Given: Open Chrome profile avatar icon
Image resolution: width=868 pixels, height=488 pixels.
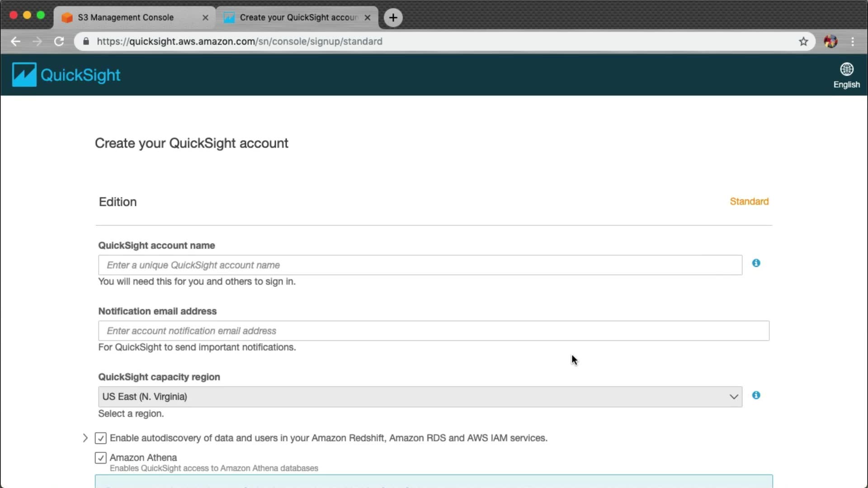Looking at the screenshot, I should pos(830,42).
